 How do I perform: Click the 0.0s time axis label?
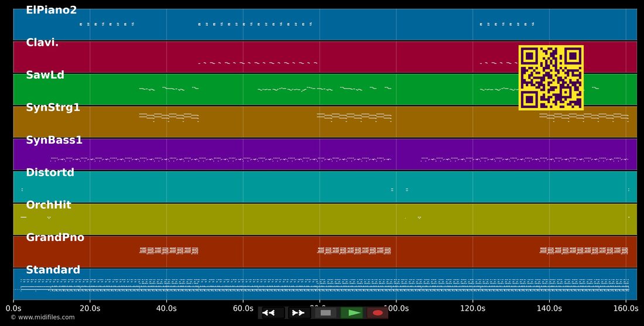(x=13, y=308)
